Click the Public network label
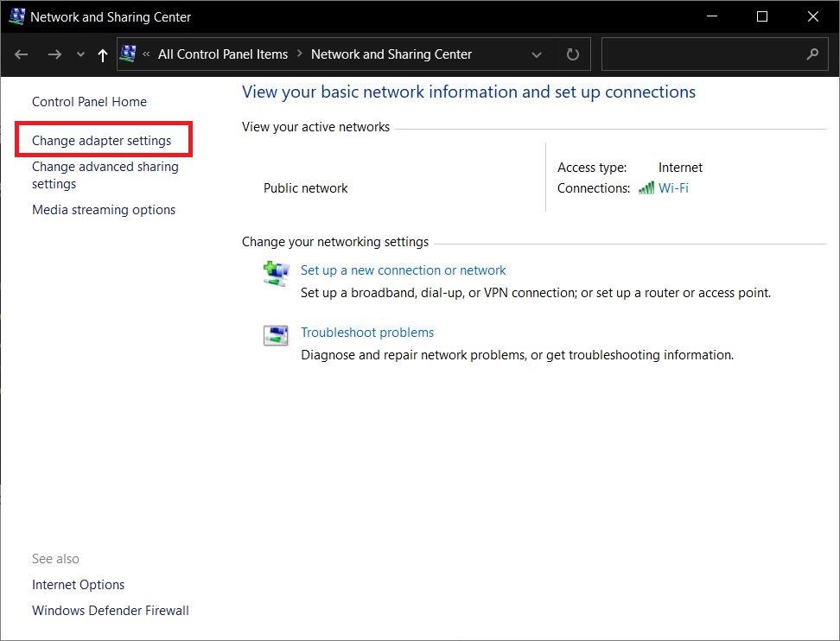Screen dimensions: 840x641 [305, 188]
